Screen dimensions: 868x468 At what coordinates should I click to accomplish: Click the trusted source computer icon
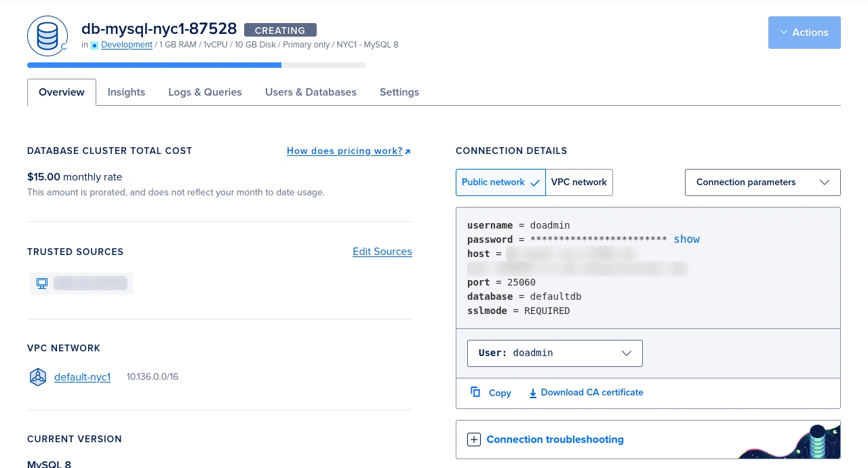pos(42,284)
